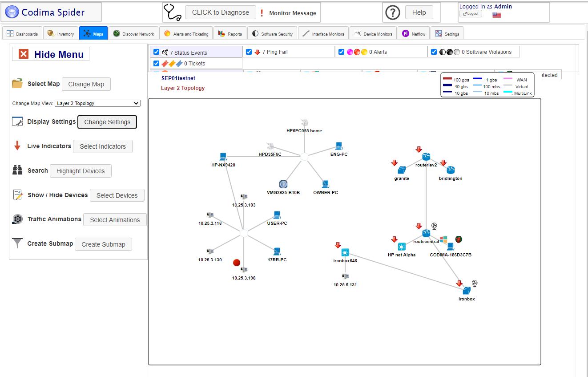Click the Select Animations button

click(x=115, y=220)
